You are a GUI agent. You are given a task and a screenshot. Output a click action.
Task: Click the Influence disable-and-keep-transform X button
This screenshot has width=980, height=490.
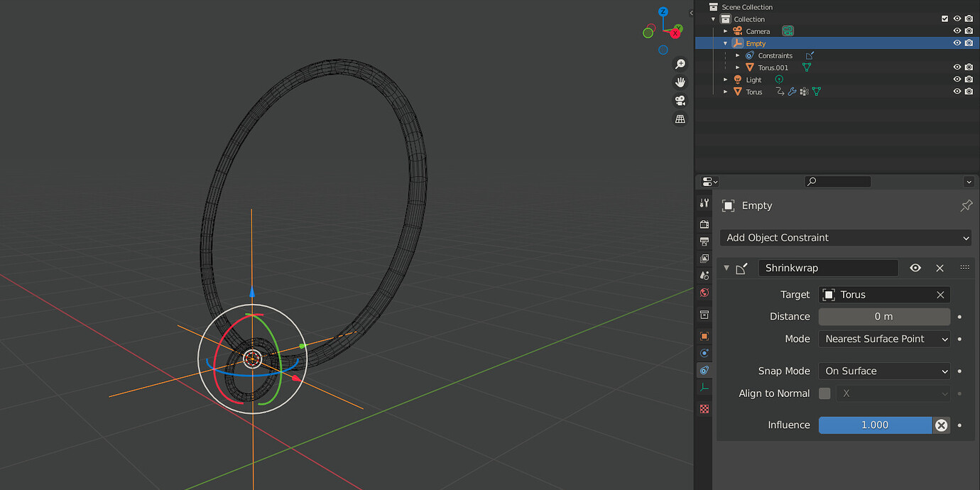click(x=941, y=425)
